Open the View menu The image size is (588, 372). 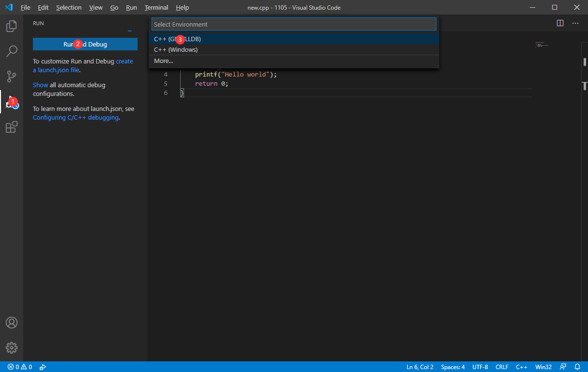click(96, 7)
